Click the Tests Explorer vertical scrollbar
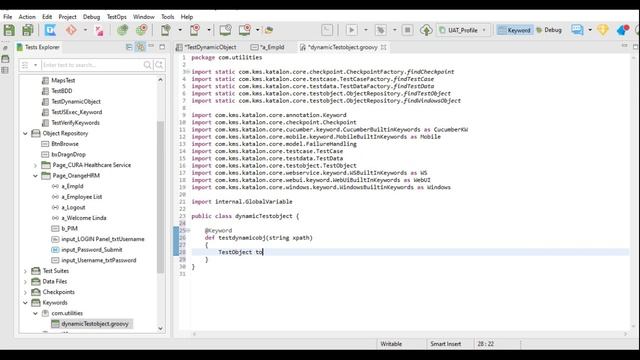 coord(160,196)
